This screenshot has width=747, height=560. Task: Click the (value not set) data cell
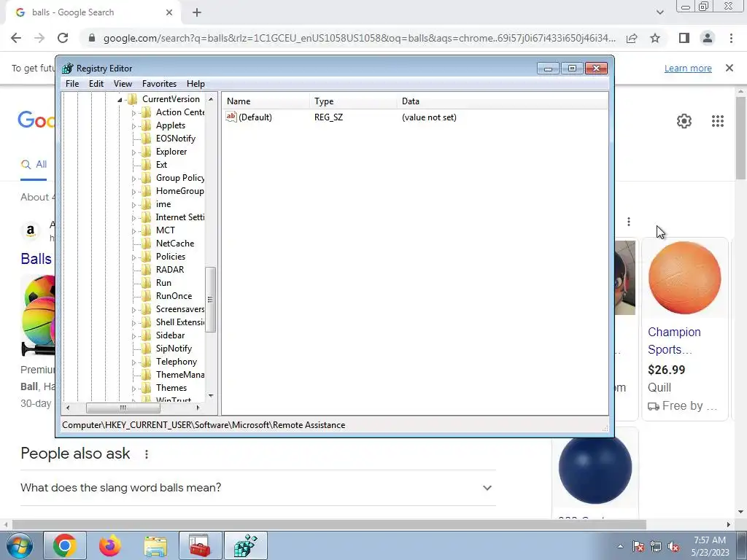tap(429, 117)
